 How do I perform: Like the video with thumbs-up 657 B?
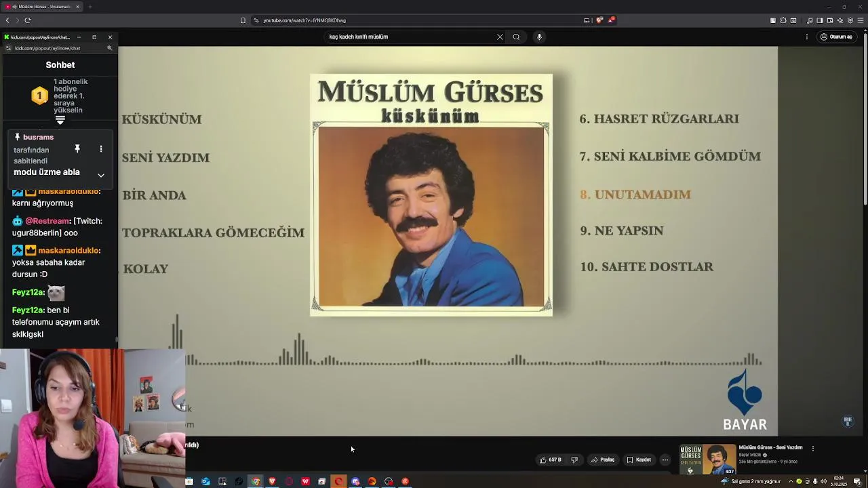point(550,460)
